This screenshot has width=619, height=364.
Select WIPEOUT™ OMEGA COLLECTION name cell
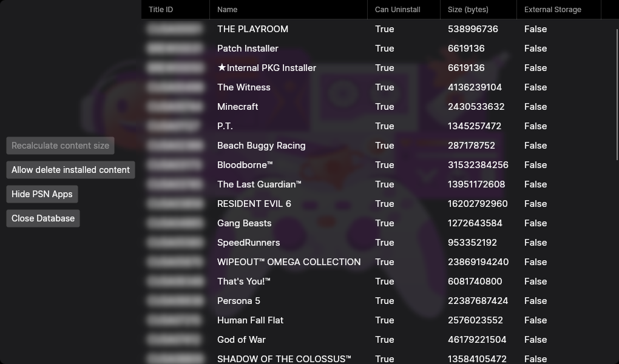289,261
